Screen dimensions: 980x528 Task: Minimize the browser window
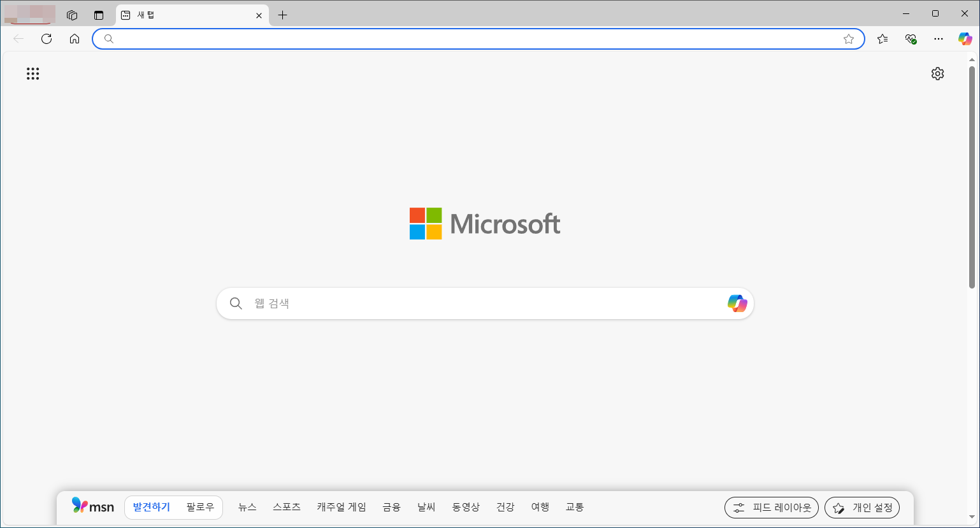point(906,13)
